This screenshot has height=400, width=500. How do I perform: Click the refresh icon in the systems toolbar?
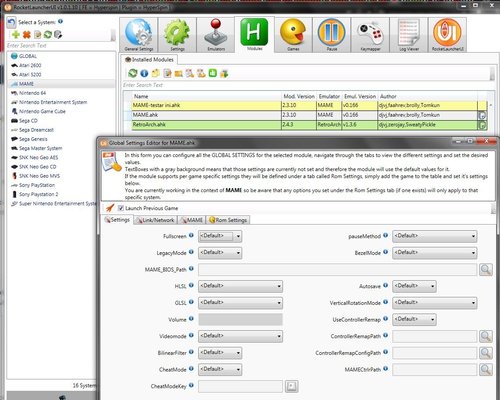[x=48, y=34]
